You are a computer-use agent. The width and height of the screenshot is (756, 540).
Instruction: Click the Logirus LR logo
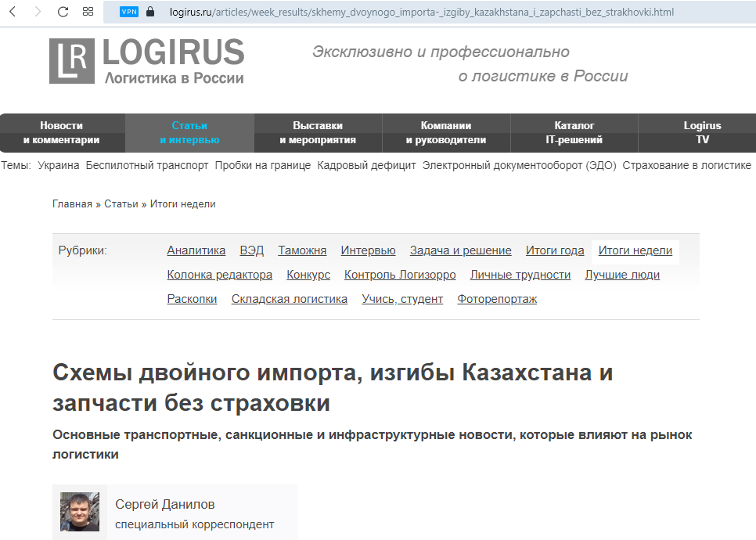pos(72,61)
